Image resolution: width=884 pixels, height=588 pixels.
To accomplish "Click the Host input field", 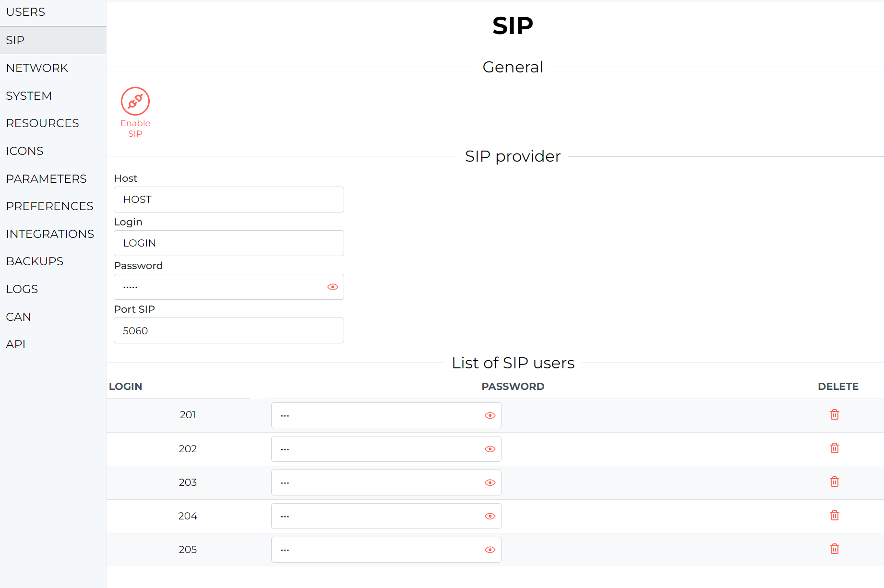I will tap(229, 200).
